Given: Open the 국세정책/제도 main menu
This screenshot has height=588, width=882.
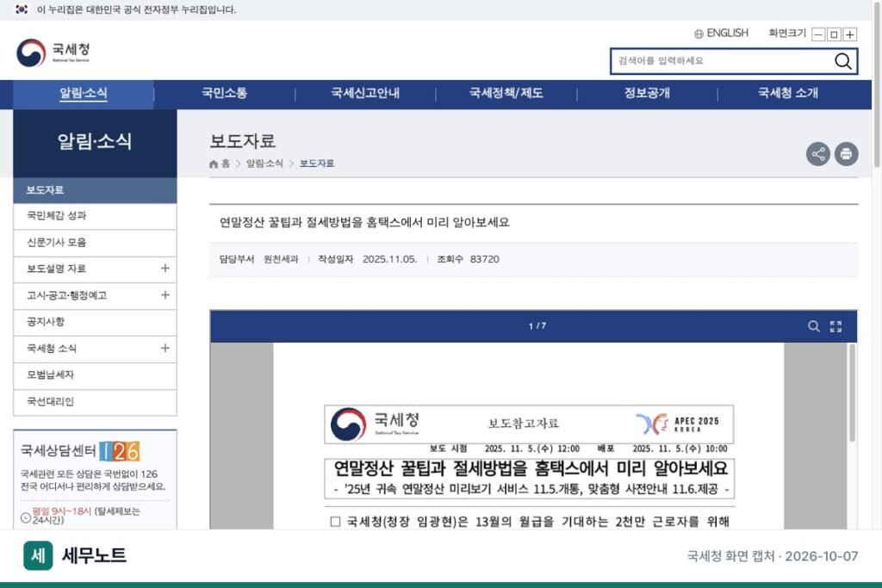Looking at the screenshot, I should pyautogui.click(x=506, y=93).
